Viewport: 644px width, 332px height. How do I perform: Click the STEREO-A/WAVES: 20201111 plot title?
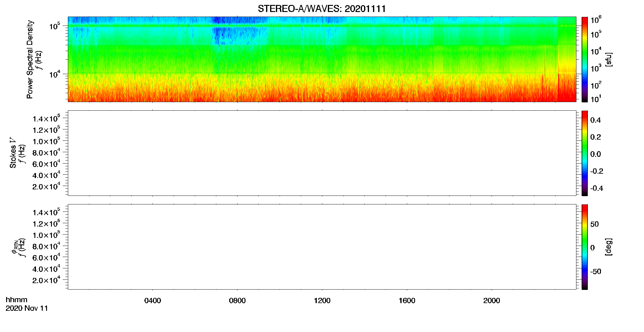322,9
